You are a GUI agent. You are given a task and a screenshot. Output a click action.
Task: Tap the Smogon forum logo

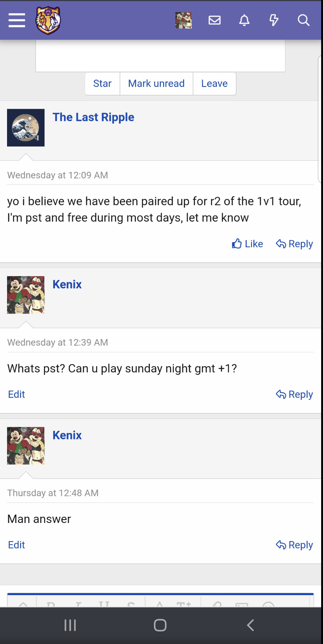(48, 20)
